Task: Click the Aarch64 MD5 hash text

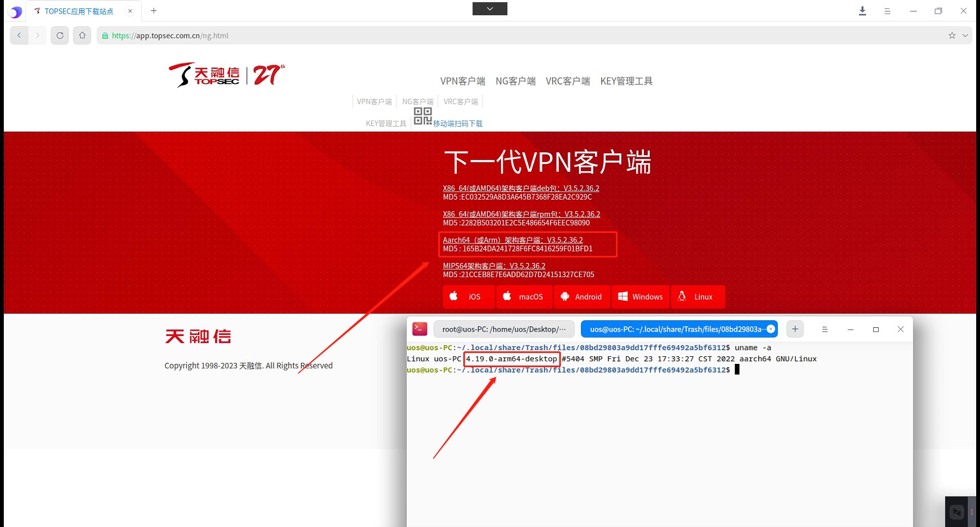Action: point(518,249)
